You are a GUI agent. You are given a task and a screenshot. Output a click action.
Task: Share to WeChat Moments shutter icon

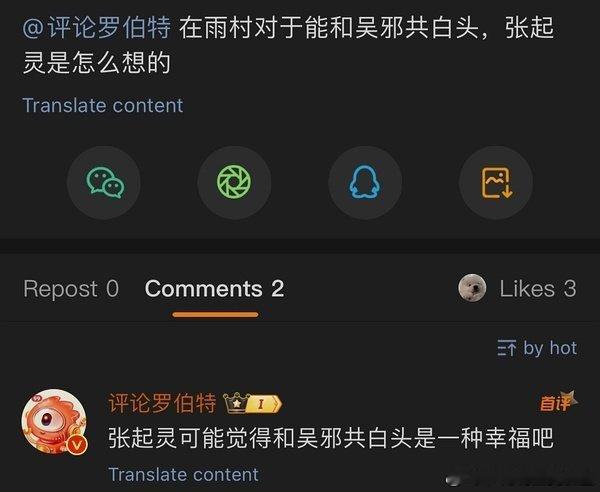point(234,183)
